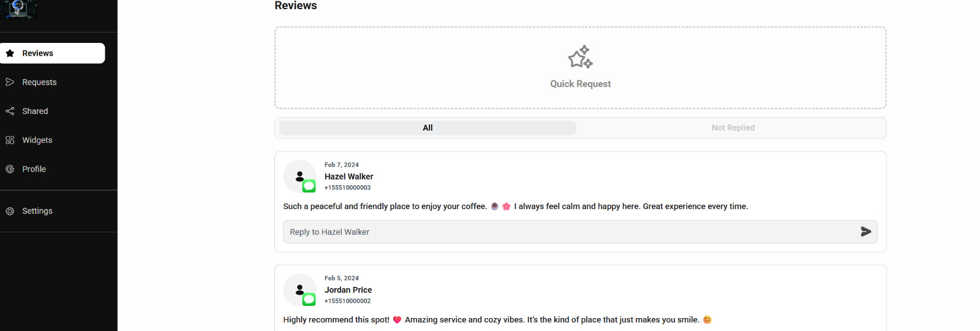
Task: Click Hazel Walker's phone number +155510000003
Action: click(347, 188)
